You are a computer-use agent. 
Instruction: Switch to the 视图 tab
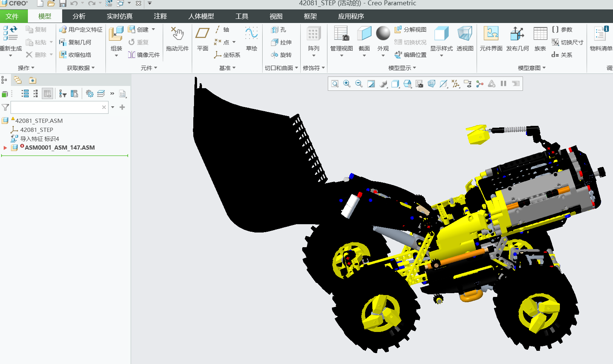[276, 16]
